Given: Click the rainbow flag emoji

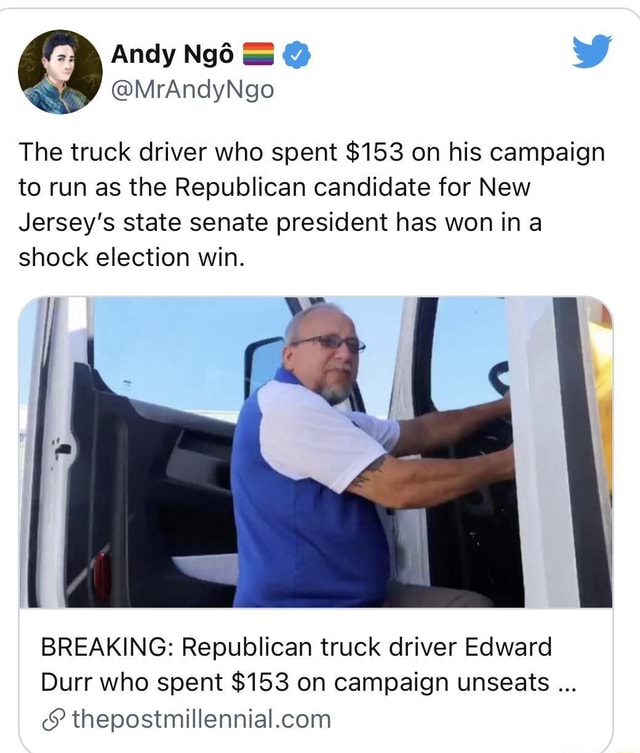Looking at the screenshot, I should [x=258, y=54].
